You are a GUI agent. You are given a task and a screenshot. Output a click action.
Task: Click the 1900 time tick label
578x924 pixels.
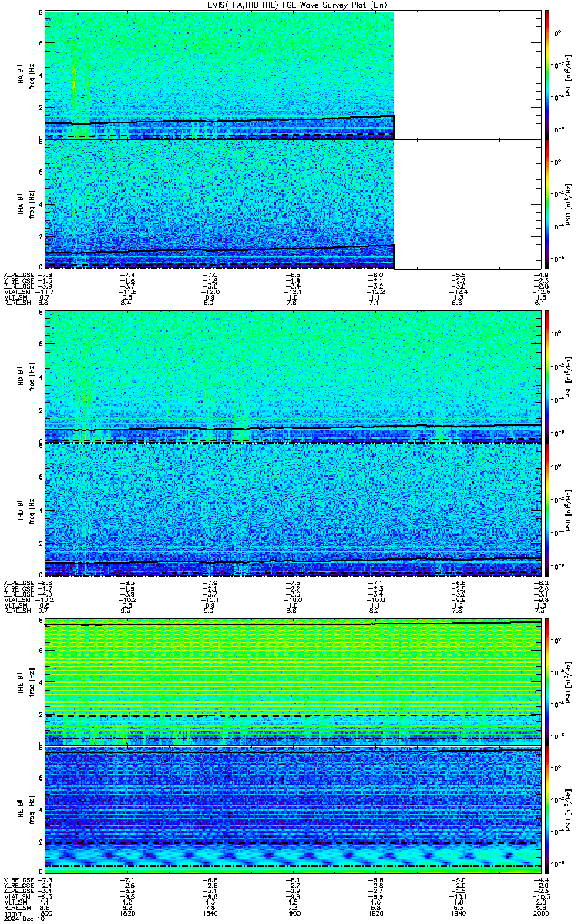click(x=293, y=913)
